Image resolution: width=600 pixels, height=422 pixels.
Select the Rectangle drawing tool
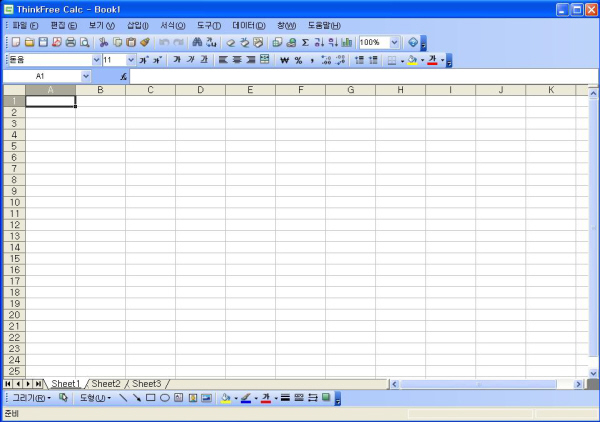151,398
